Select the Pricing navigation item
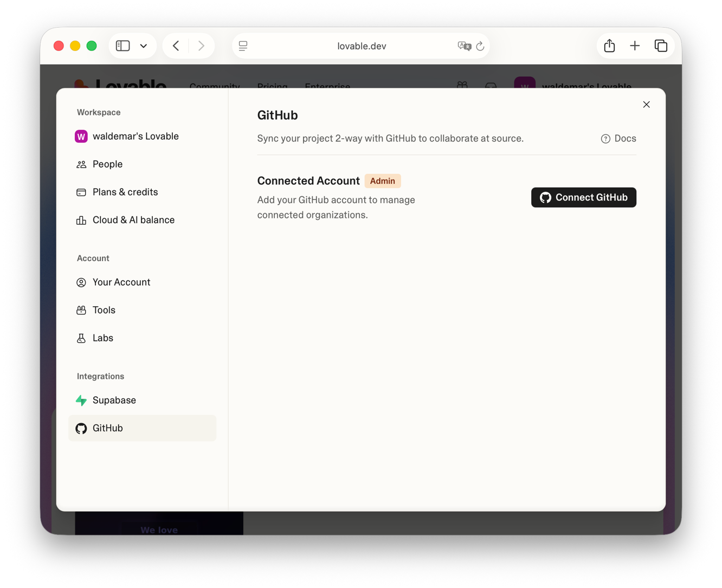This screenshot has width=722, height=588. pos(273,86)
